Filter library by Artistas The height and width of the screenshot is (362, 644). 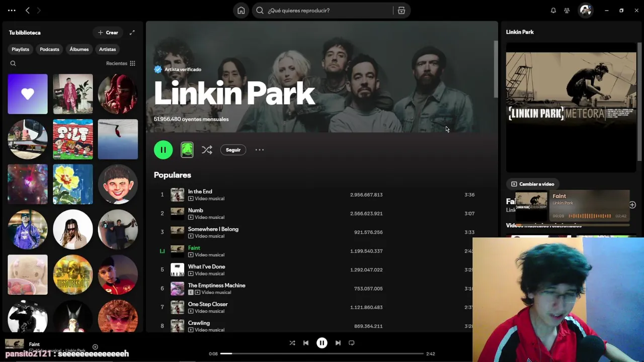[x=108, y=49]
